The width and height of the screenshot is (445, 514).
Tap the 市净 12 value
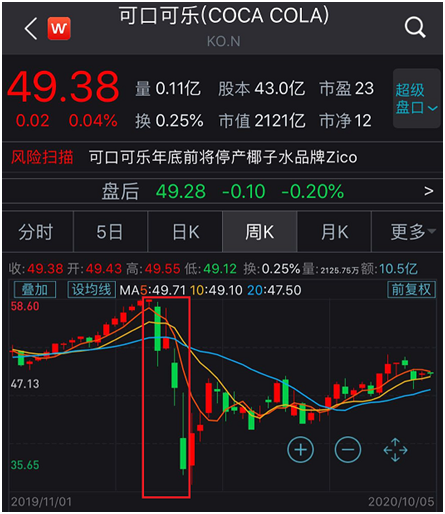coord(345,120)
